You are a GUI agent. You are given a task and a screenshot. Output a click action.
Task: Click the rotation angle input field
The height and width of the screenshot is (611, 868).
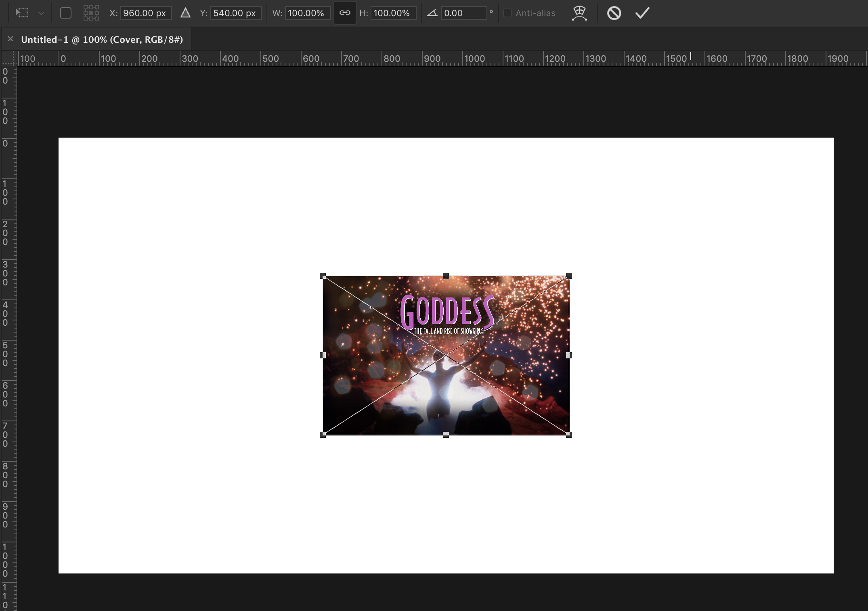click(463, 13)
